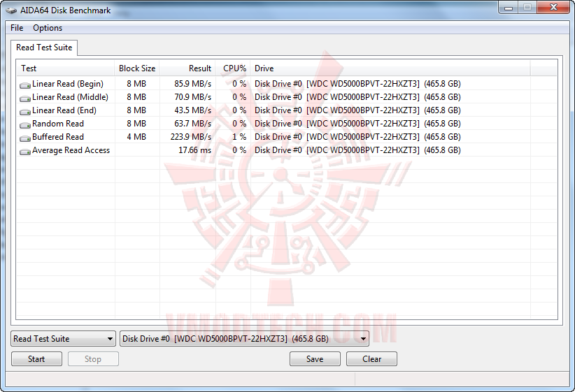Sort by the CPU% column header

[233, 68]
